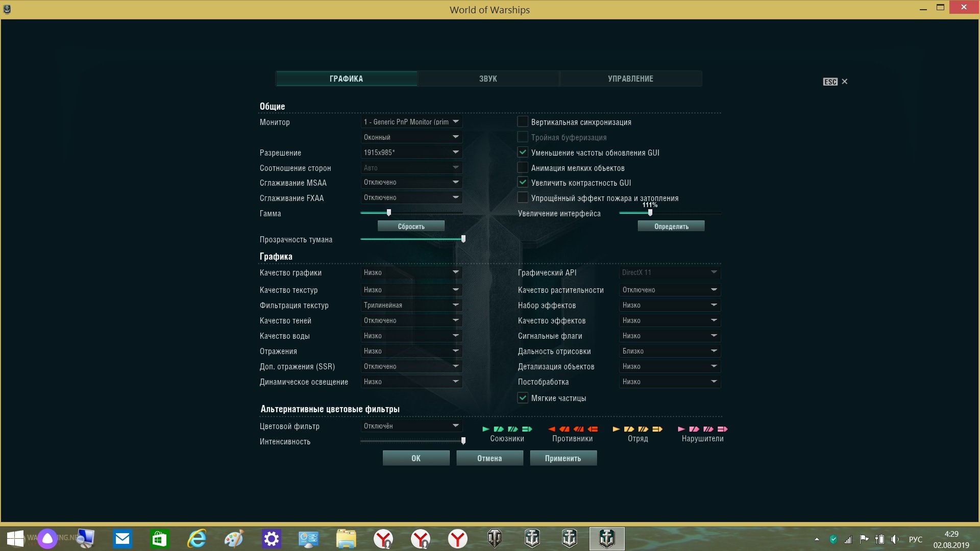Image resolution: width=980 pixels, height=551 pixels.
Task: Click the Прозрачность тумана slider handle
Action: click(x=463, y=239)
